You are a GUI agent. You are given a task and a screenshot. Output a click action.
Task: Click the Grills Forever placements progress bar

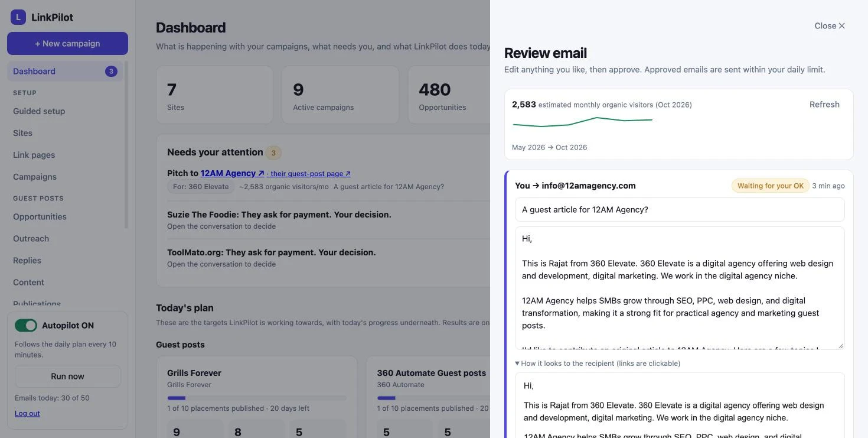[x=257, y=398]
